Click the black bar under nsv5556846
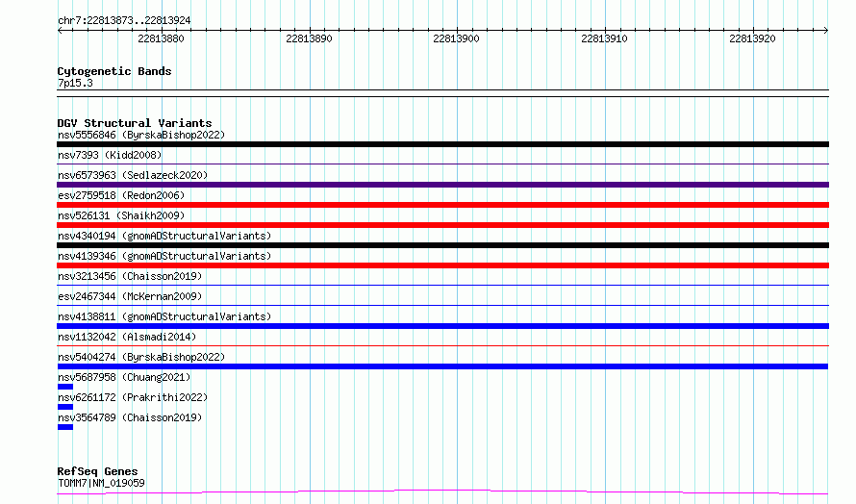Viewport: 856px width, 504px height. pyautogui.click(x=442, y=144)
